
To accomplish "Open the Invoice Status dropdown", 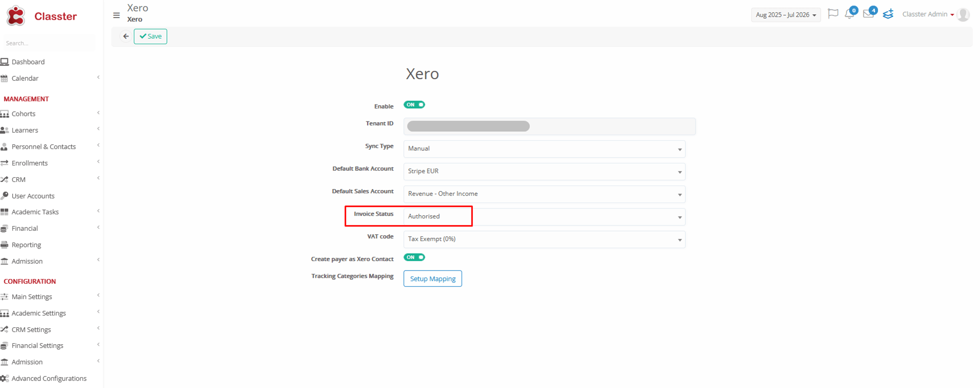I will click(x=544, y=217).
